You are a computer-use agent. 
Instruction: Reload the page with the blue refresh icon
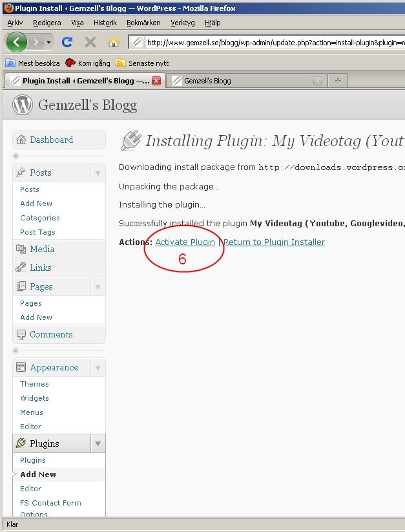(x=67, y=42)
